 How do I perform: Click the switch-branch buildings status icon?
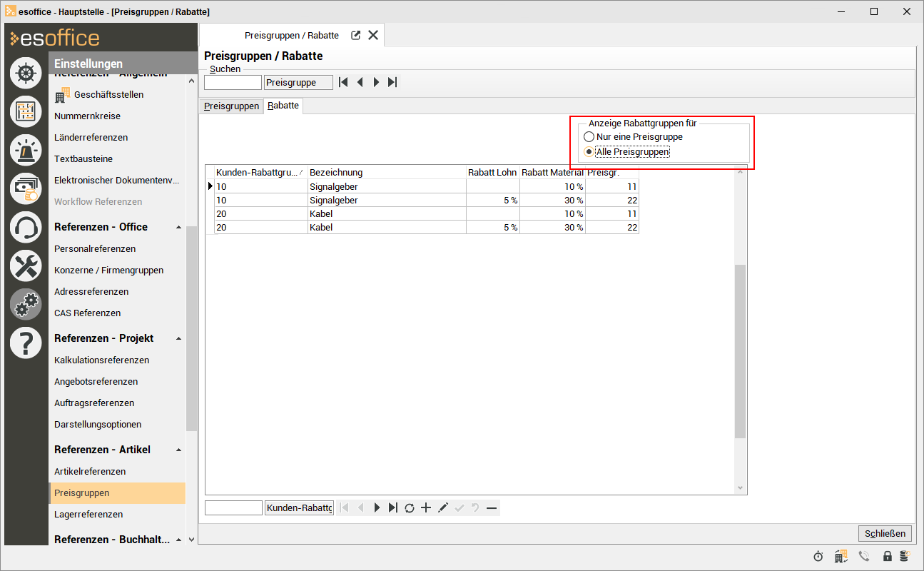pyautogui.click(x=841, y=556)
